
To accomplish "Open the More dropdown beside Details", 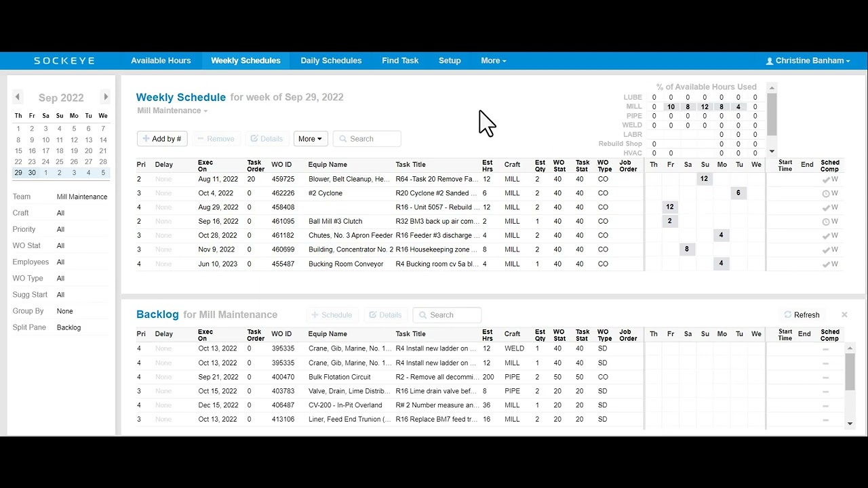I will point(311,139).
